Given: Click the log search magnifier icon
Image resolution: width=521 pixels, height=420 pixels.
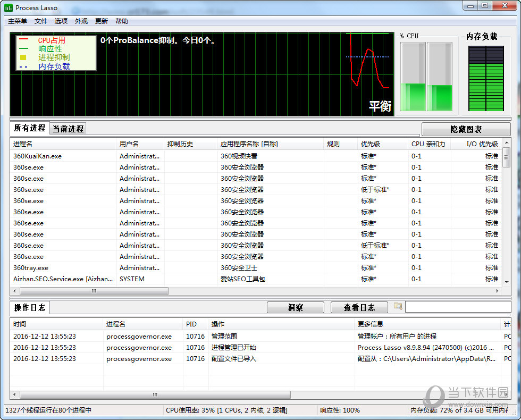Looking at the screenshot, I should (x=398, y=306).
